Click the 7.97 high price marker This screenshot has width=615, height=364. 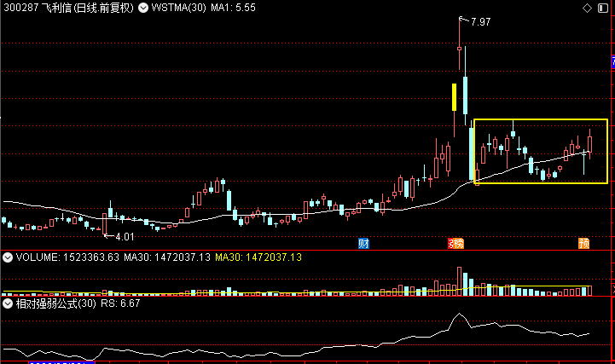pyautogui.click(x=480, y=22)
